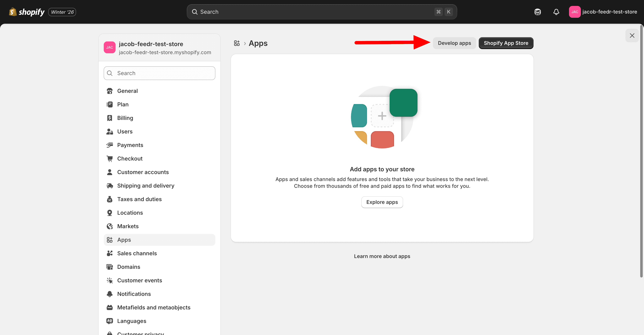Click the Billing receipt icon
644x335 pixels.
pos(109,118)
